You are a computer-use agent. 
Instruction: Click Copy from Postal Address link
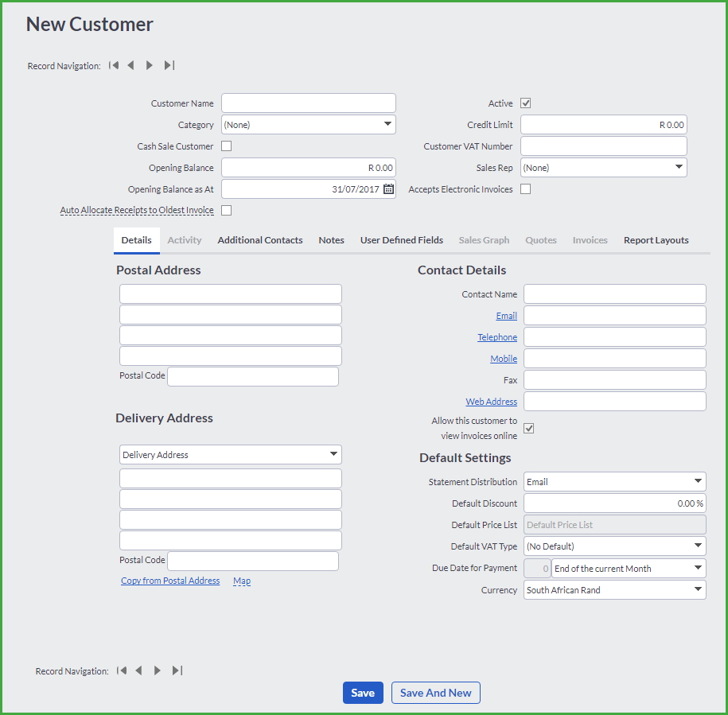coord(170,581)
